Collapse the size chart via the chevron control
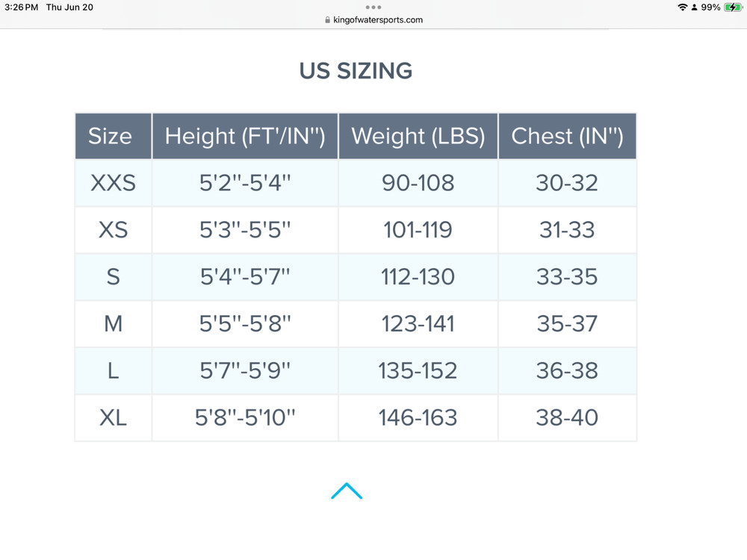Image resolution: width=747 pixels, height=560 pixels. click(346, 490)
